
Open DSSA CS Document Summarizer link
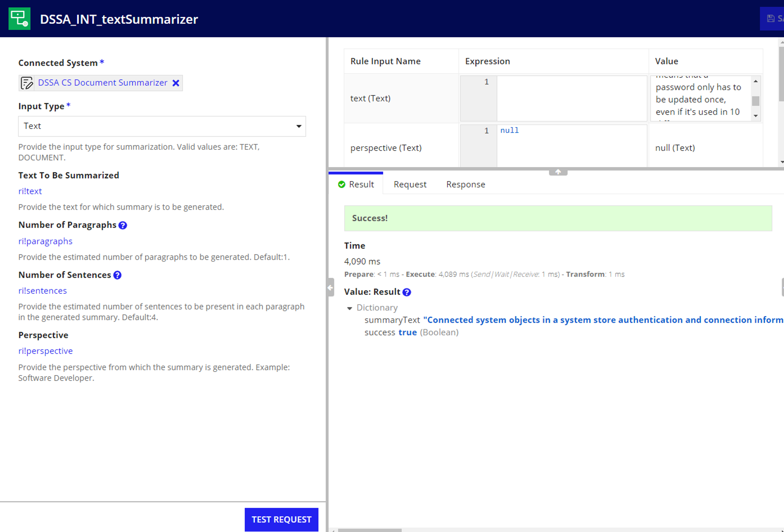[102, 83]
